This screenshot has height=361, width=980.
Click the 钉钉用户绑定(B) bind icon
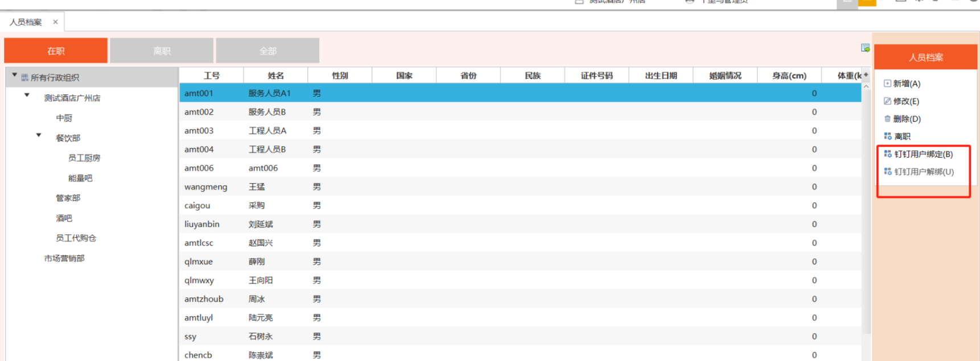888,154
